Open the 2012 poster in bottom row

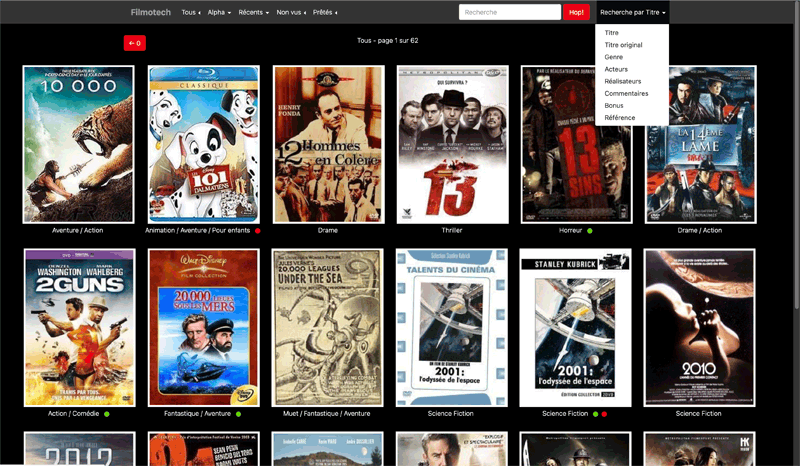[80, 449]
